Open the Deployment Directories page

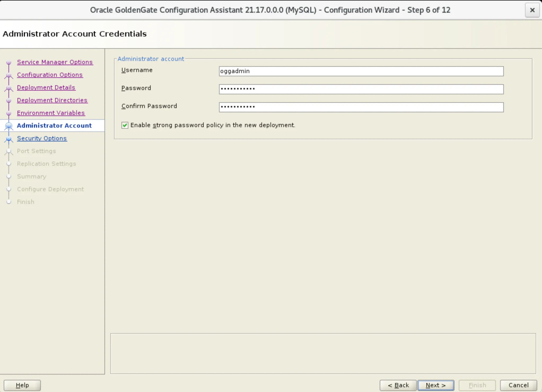point(52,100)
